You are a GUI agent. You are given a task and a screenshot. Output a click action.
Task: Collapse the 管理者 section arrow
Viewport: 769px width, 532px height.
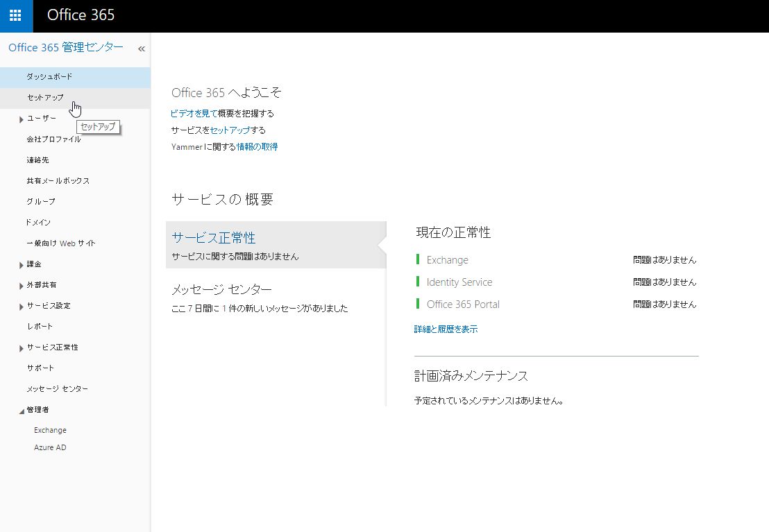point(21,411)
